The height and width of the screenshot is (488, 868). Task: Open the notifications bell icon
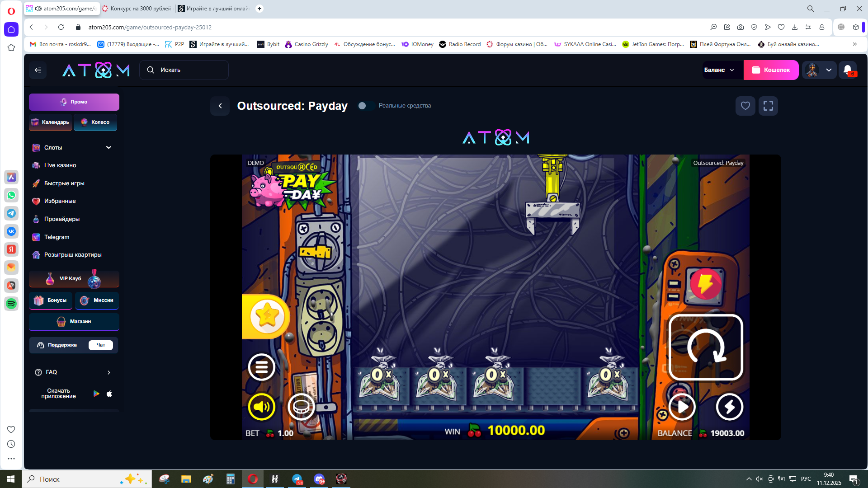click(x=848, y=70)
